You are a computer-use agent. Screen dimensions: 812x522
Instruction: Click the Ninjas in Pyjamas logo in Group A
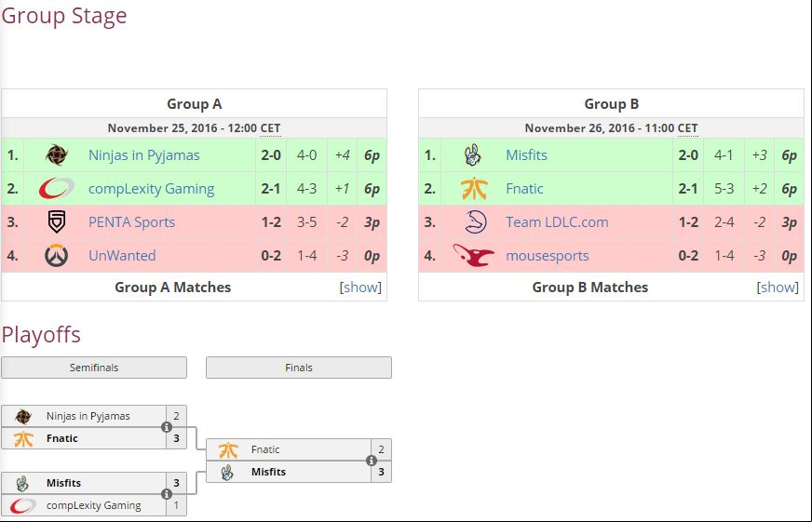[57, 155]
